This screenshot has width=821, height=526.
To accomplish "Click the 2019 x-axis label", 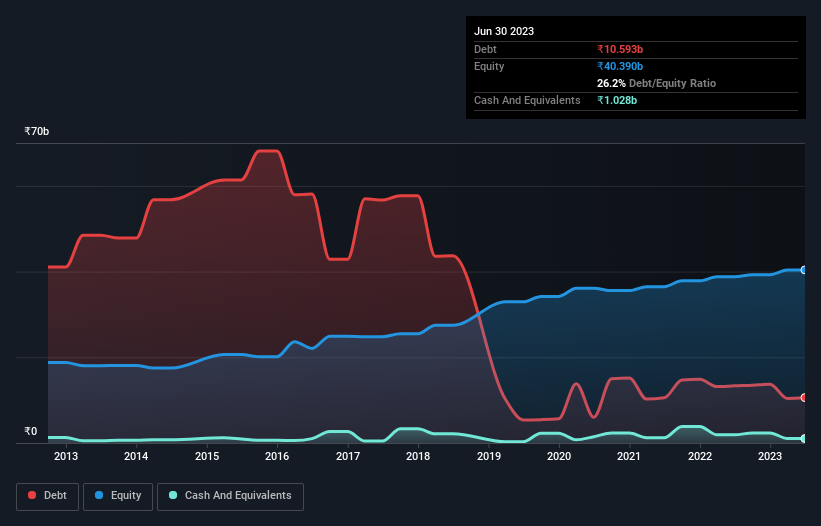I will [489, 456].
